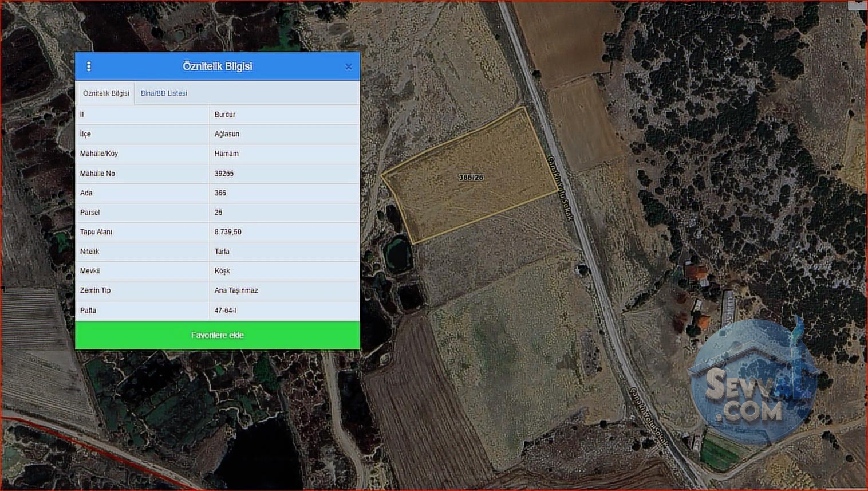868x491 pixels.
Task: Click the 366/26 parcel label on the map
Action: 471,178
